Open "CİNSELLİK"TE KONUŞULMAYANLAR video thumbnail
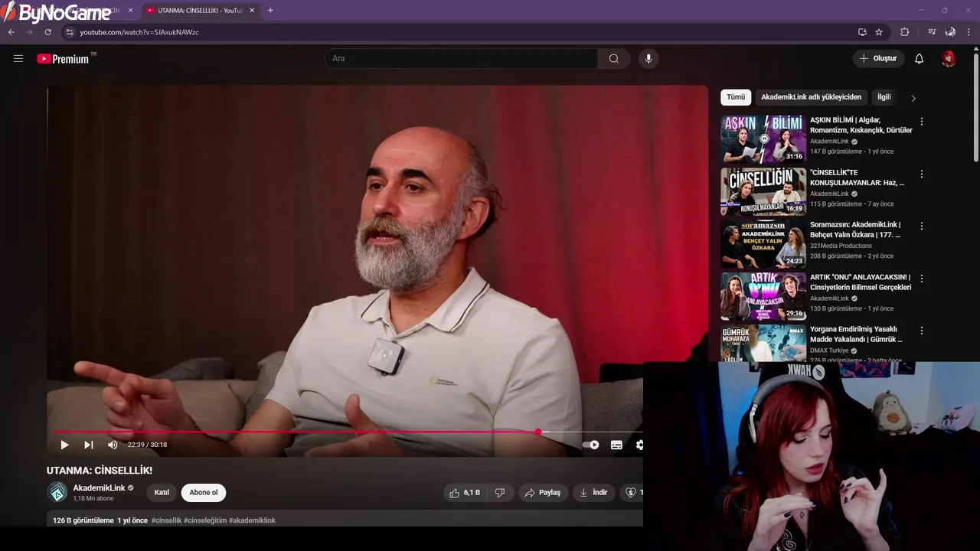The image size is (980, 551). click(763, 191)
